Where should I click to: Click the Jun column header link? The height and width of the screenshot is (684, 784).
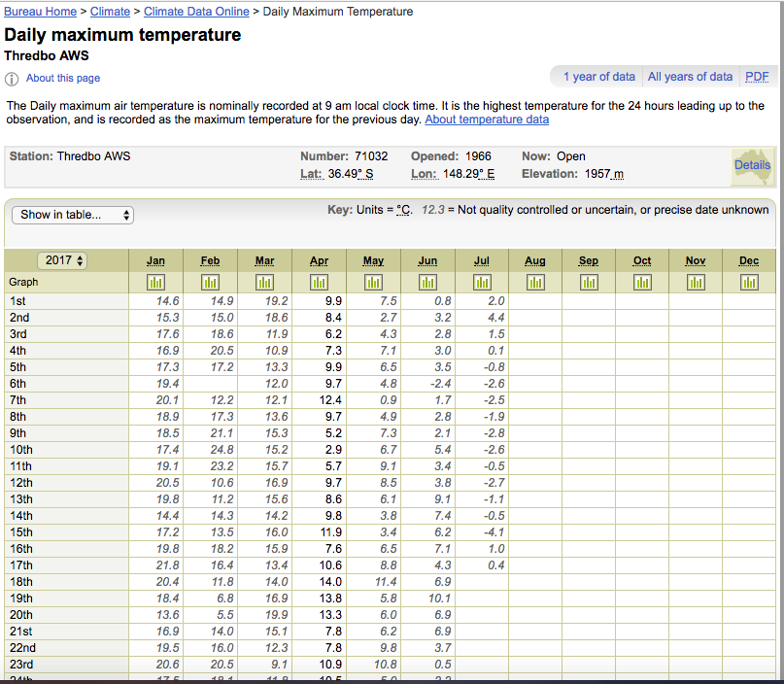427,260
